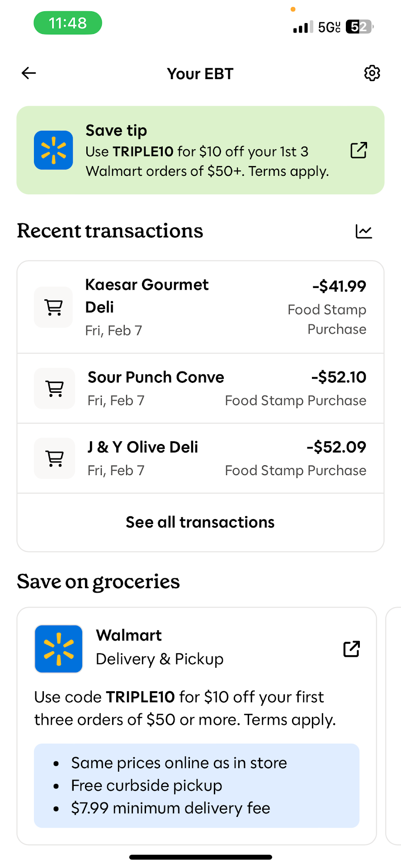This screenshot has height=868, width=401.
Task: Tap the TRIPLE10 promo code description text
Action: click(x=185, y=708)
